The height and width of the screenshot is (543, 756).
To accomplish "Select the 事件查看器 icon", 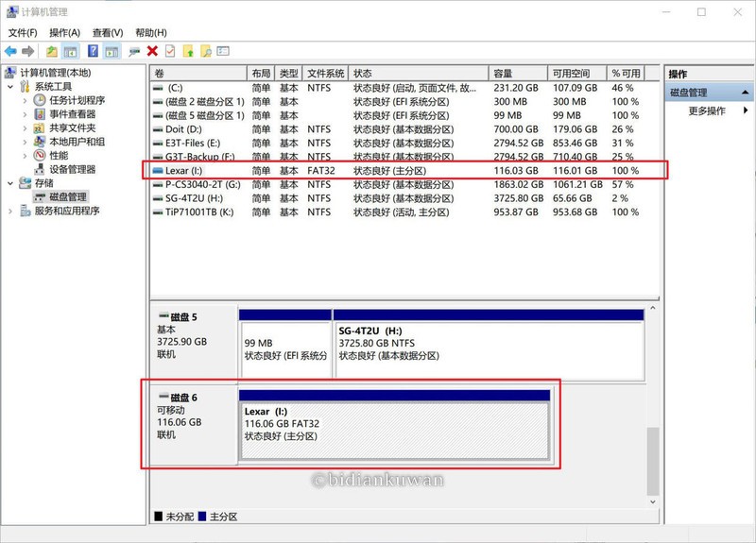I will click(40, 114).
